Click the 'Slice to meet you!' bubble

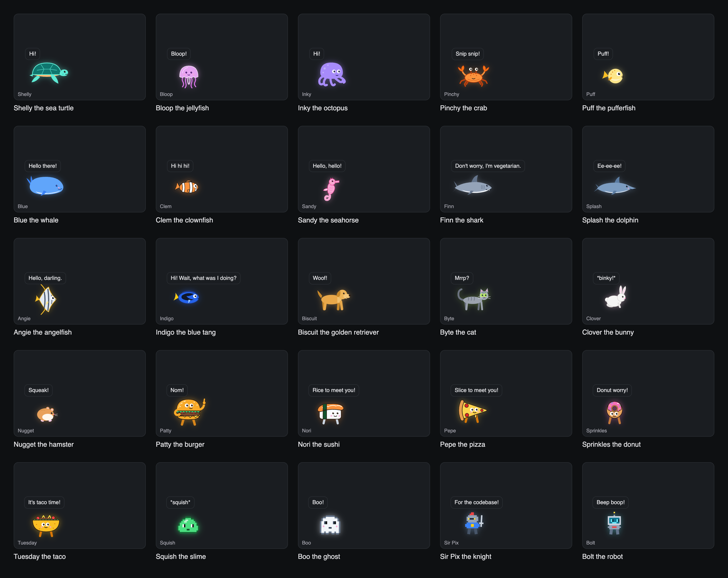pyautogui.click(x=476, y=390)
